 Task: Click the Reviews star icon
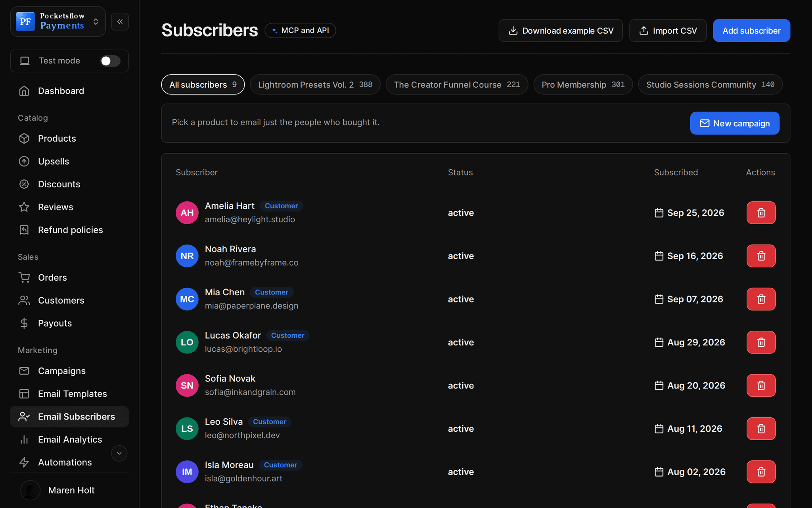tap(24, 207)
